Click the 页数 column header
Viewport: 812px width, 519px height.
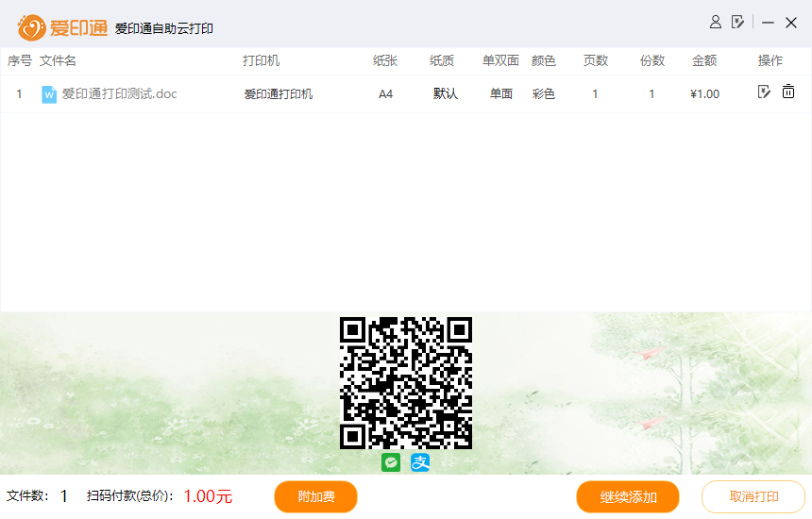[596, 60]
